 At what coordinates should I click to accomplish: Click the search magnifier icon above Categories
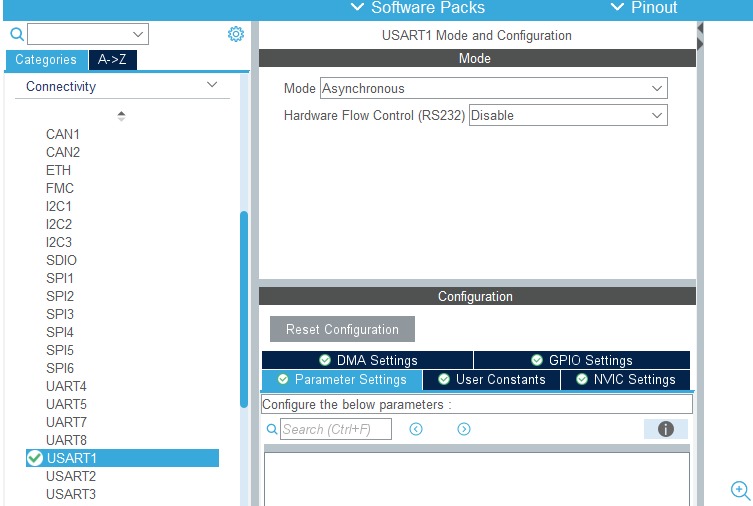(x=17, y=34)
